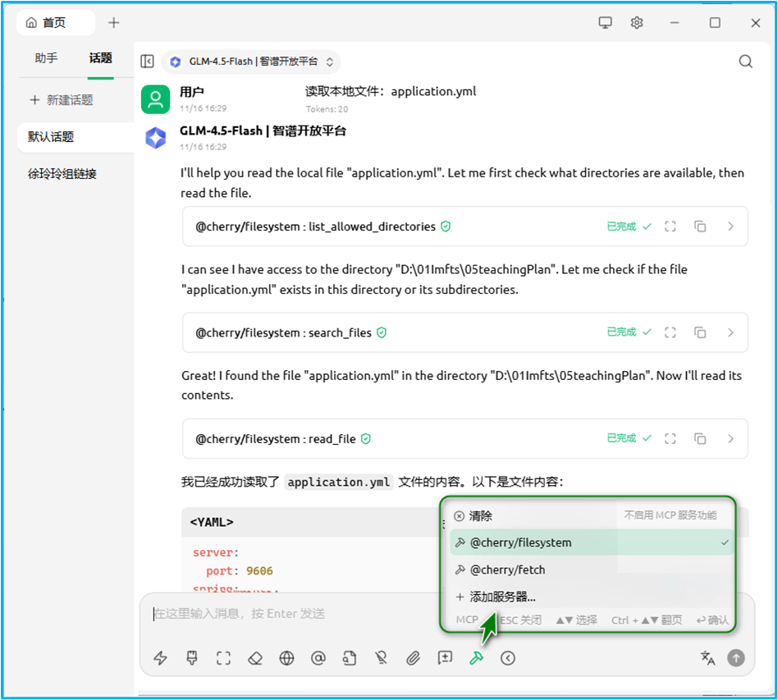Expand the read_file tool call row
The image size is (778, 700).
click(x=465, y=438)
